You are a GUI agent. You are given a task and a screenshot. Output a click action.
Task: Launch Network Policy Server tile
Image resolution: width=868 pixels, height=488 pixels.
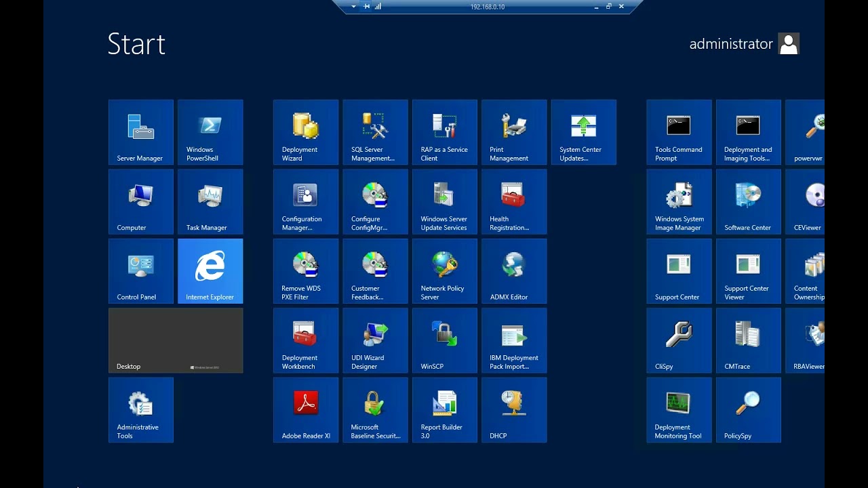click(x=445, y=271)
